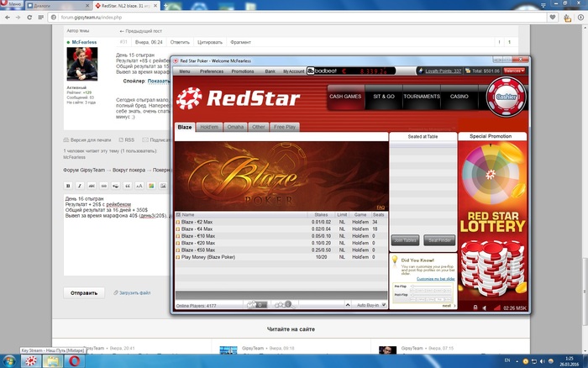Open the FAQ link on Blaze banner
Screen dimensions: 588x368
click(x=381, y=208)
